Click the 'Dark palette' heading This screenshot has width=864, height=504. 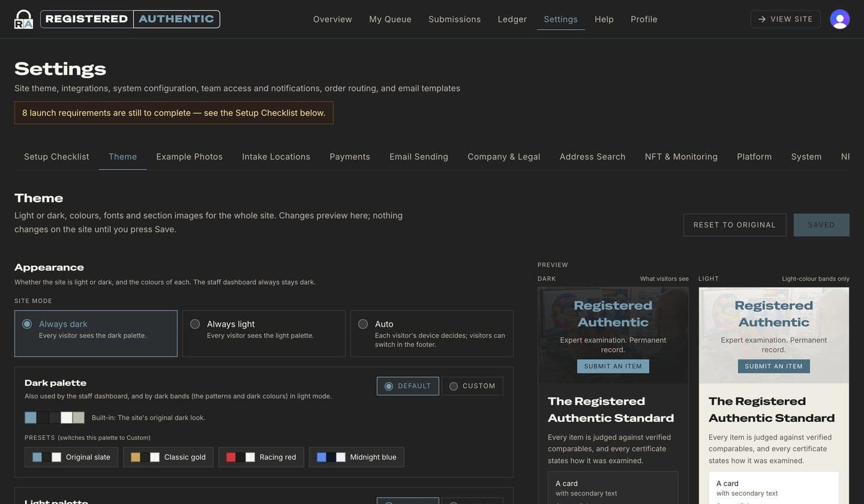click(55, 383)
